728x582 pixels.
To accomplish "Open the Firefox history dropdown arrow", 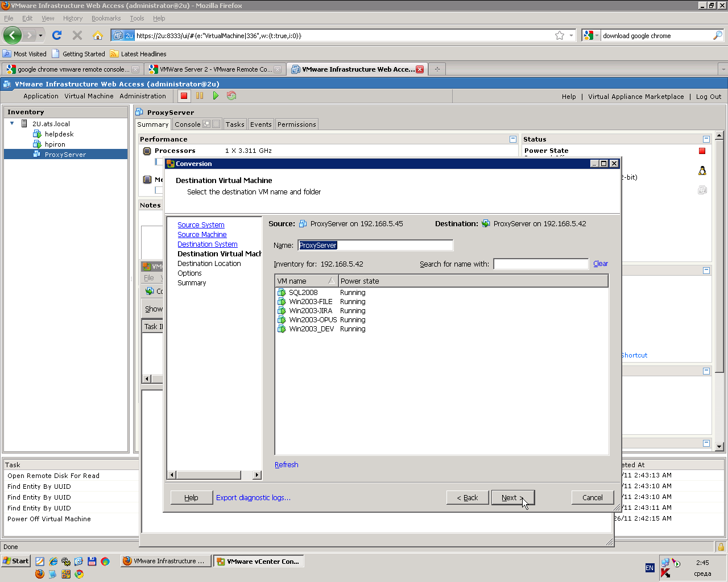I will 40,35.
